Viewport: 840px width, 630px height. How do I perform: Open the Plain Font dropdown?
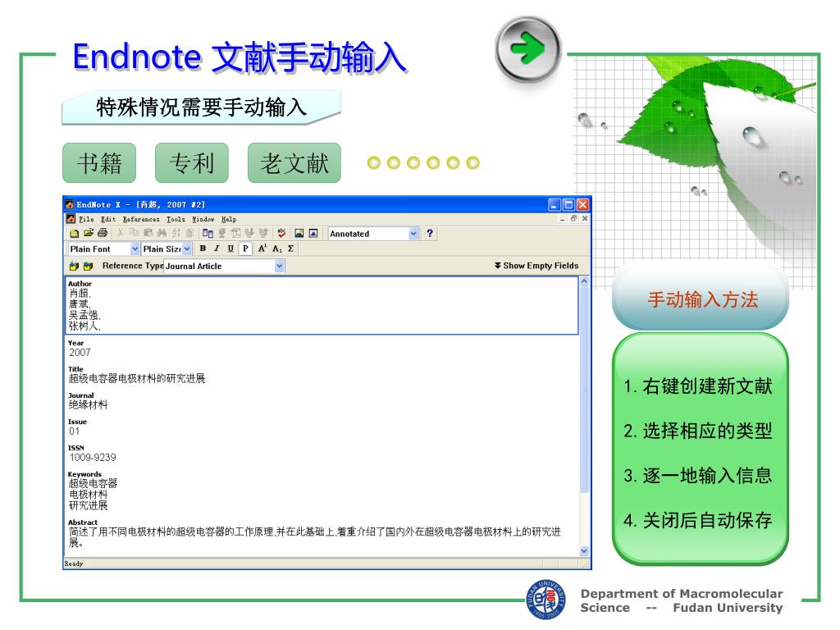(x=135, y=249)
